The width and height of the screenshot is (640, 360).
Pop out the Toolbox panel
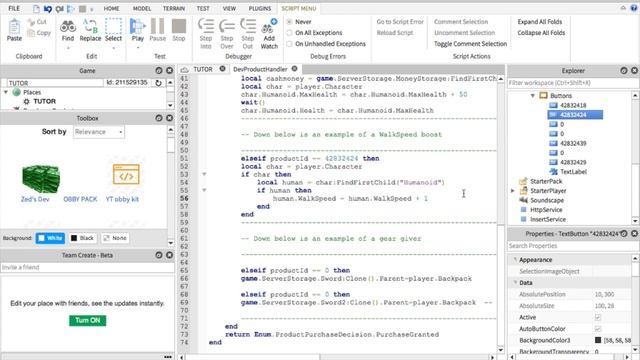point(159,118)
